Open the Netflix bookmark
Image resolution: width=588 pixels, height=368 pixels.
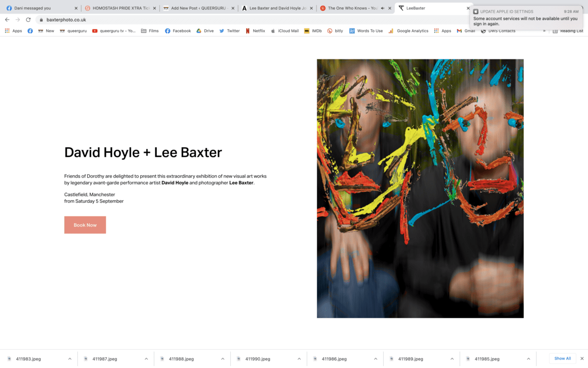pyautogui.click(x=255, y=31)
